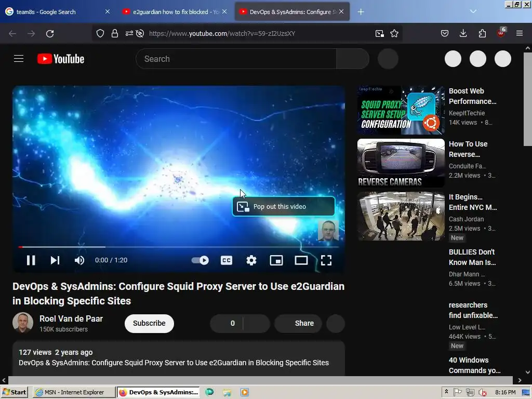Image resolution: width=532 pixels, height=399 pixels.
Task: Open 40 Windows Commands video link
Action: [x=475, y=365]
